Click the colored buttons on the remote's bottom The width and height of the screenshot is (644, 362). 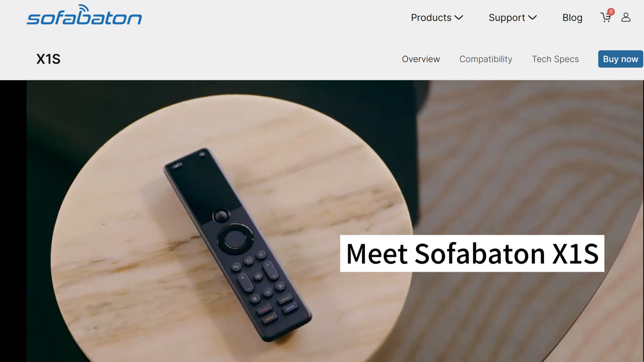tap(278, 309)
